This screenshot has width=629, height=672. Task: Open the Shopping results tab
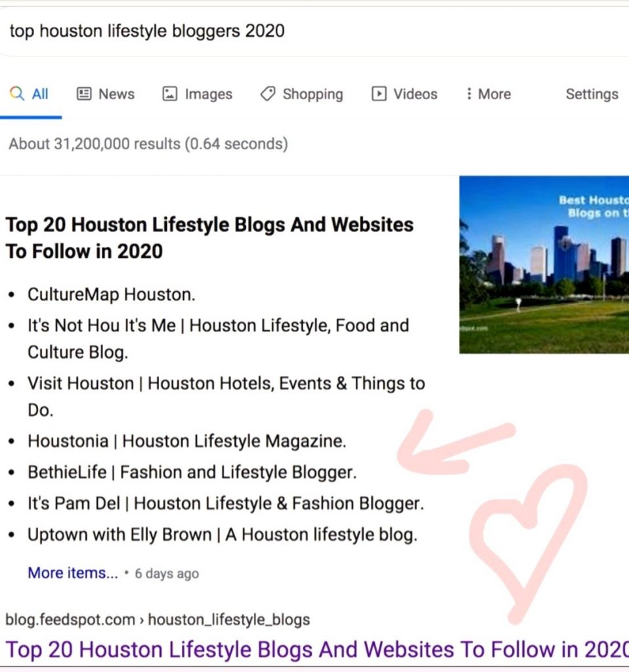[x=302, y=94]
